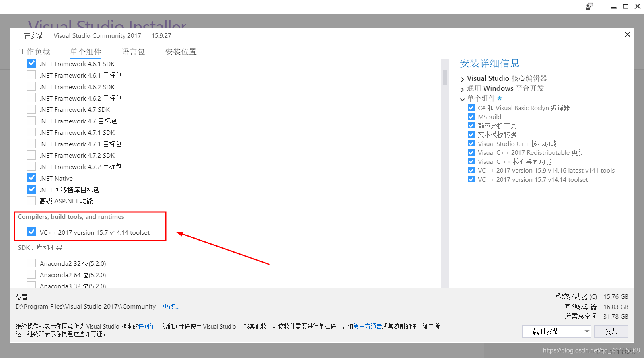Check .NET Framework 4.6.1 目标包
Viewport: 644px width, 358px height.
click(31, 75)
